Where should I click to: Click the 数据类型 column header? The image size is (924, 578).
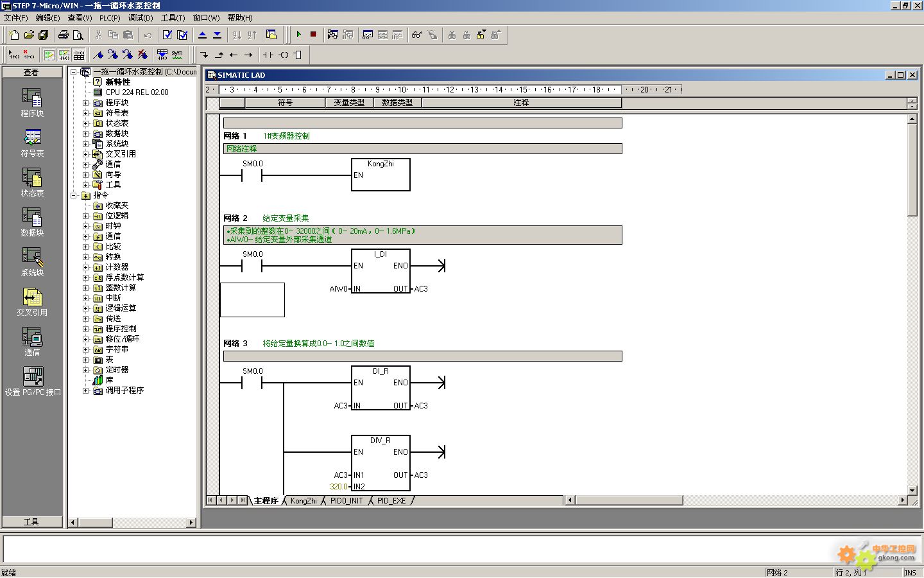click(x=397, y=103)
